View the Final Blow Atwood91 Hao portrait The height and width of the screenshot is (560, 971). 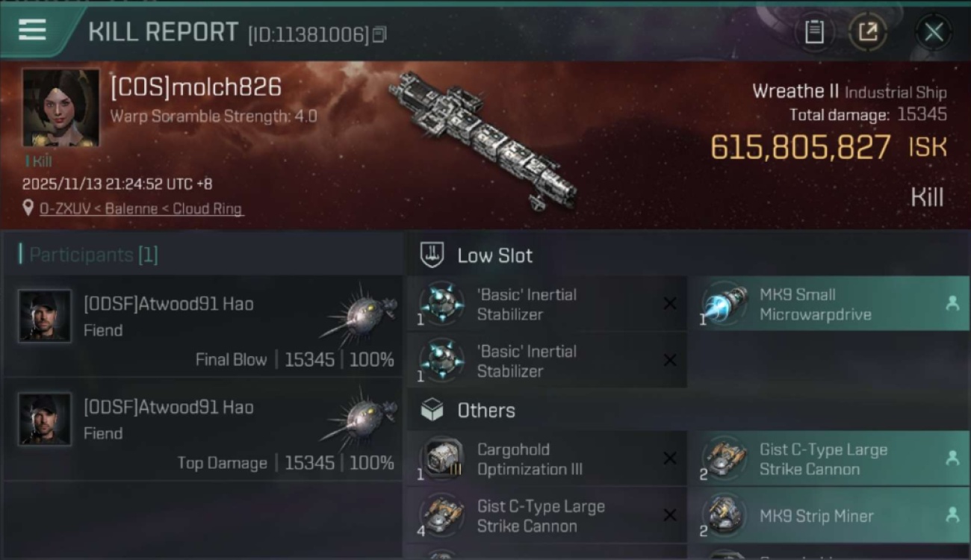[45, 316]
